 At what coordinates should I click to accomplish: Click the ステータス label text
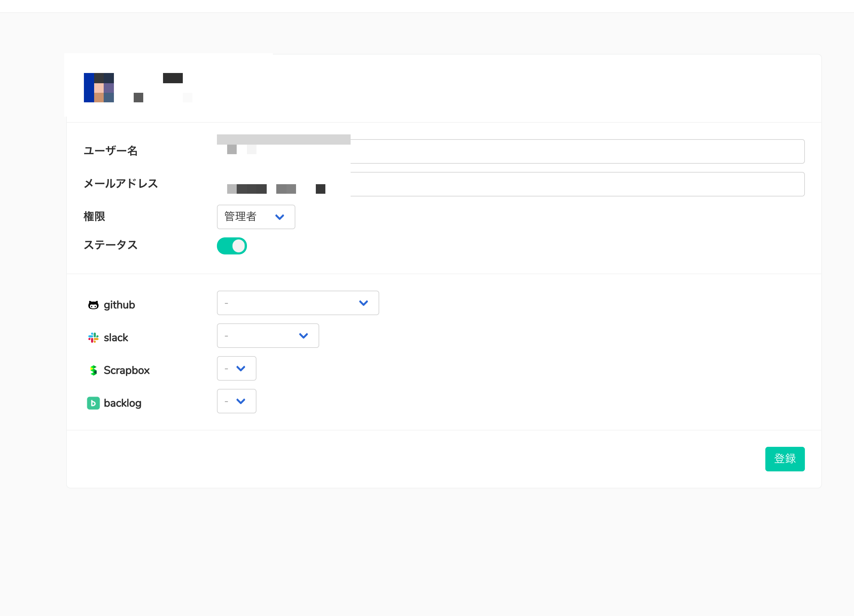[110, 245]
